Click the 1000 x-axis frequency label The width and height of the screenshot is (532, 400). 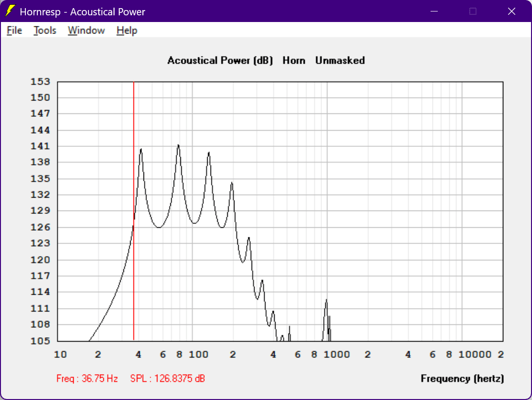click(337, 355)
